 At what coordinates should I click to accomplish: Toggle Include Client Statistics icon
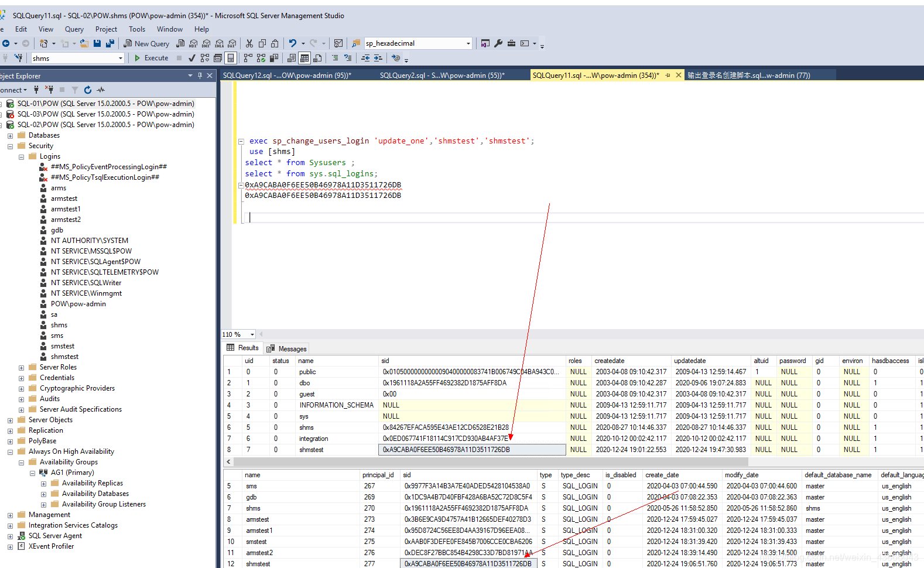273,58
